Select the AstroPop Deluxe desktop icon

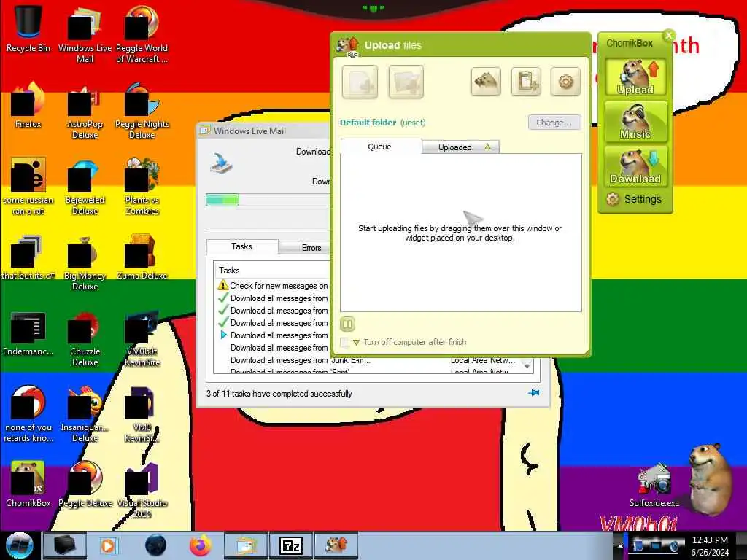85,111
